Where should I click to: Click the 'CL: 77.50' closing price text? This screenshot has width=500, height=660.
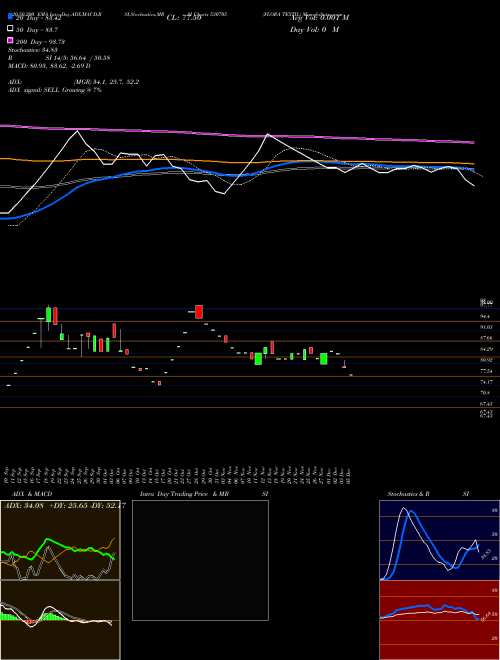point(183,18)
